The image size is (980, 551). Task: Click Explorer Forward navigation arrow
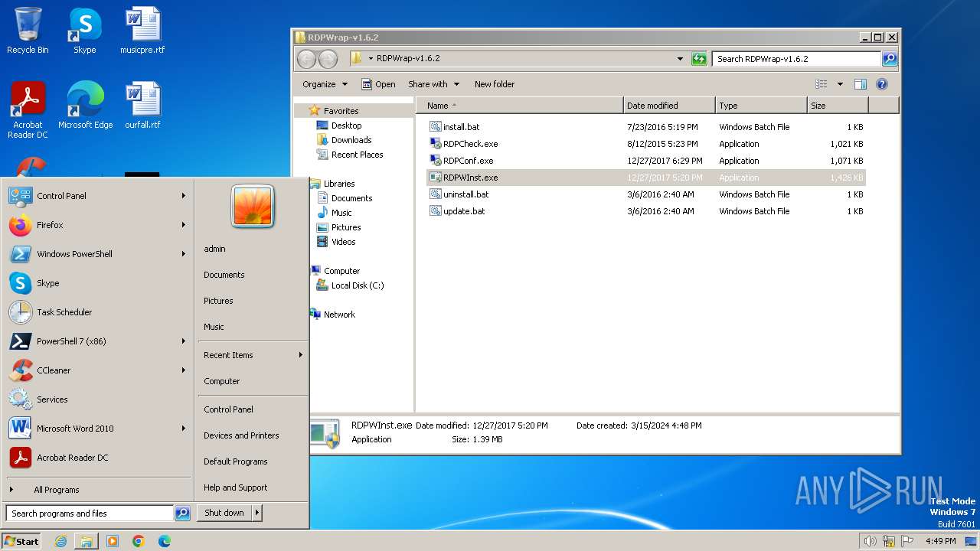328,59
